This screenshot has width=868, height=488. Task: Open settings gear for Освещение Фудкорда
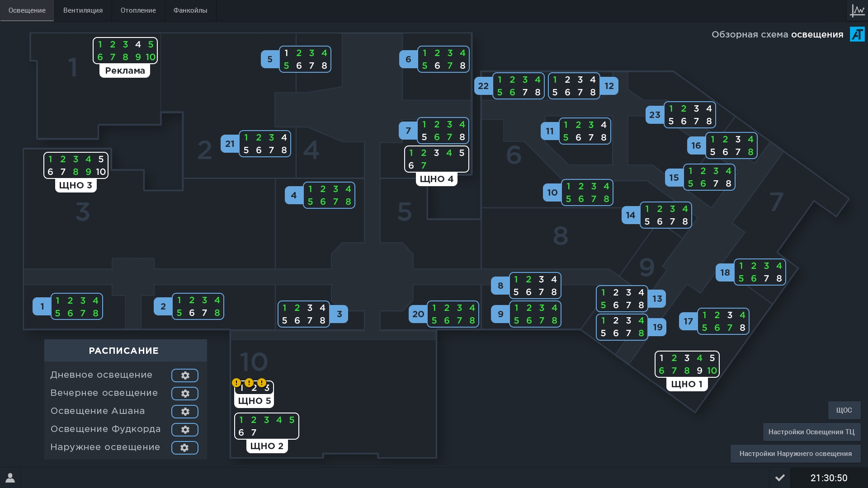(x=185, y=430)
